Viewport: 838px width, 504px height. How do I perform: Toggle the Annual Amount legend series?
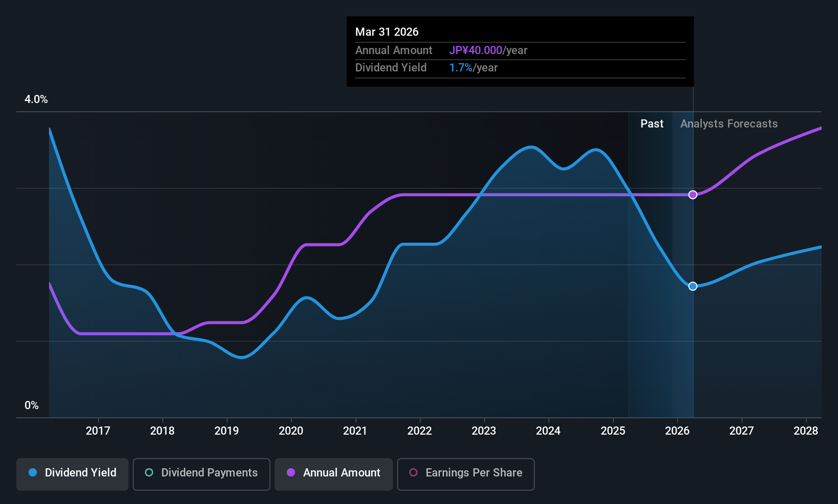[334, 474]
